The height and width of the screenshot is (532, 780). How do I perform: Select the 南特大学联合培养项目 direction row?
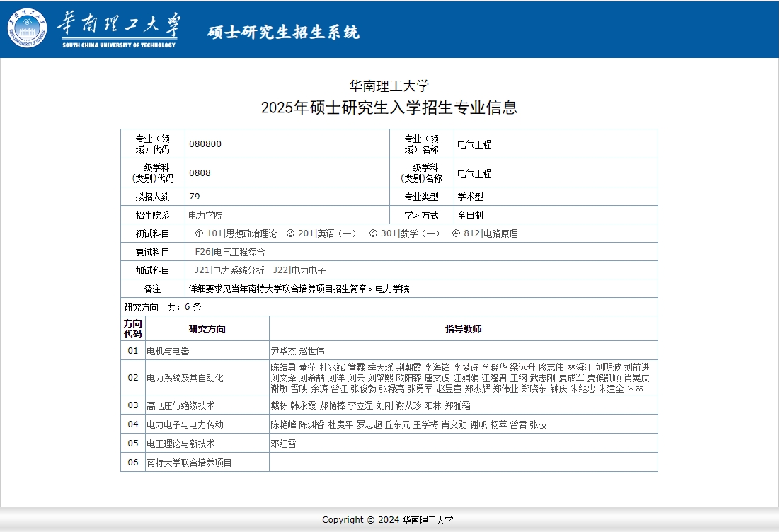[x=189, y=463]
